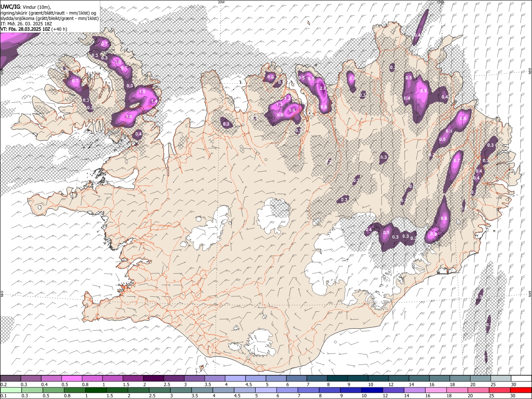Click the dark teal swatch in the top legend

coord(337,378)
